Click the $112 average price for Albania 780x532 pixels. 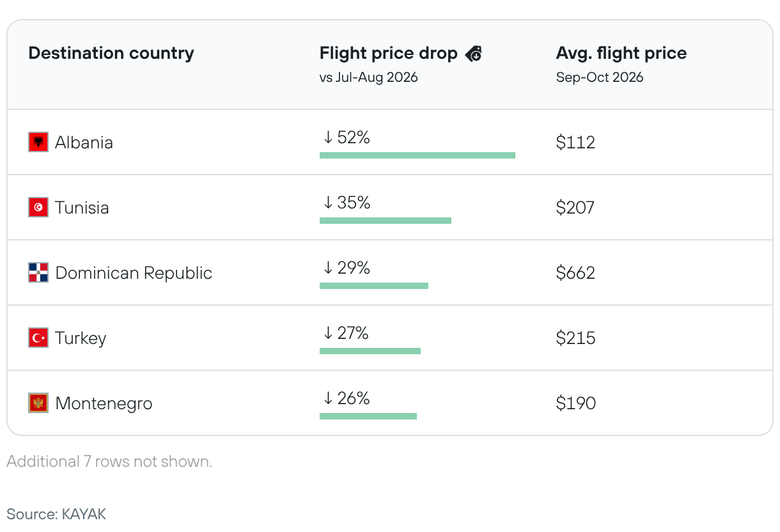tap(575, 143)
